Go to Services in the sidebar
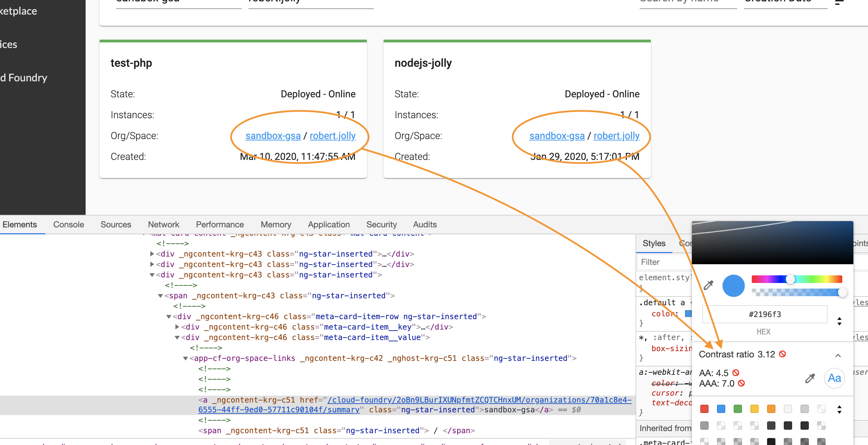The width and height of the screenshot is (868, 445). (x=9, y=44)
